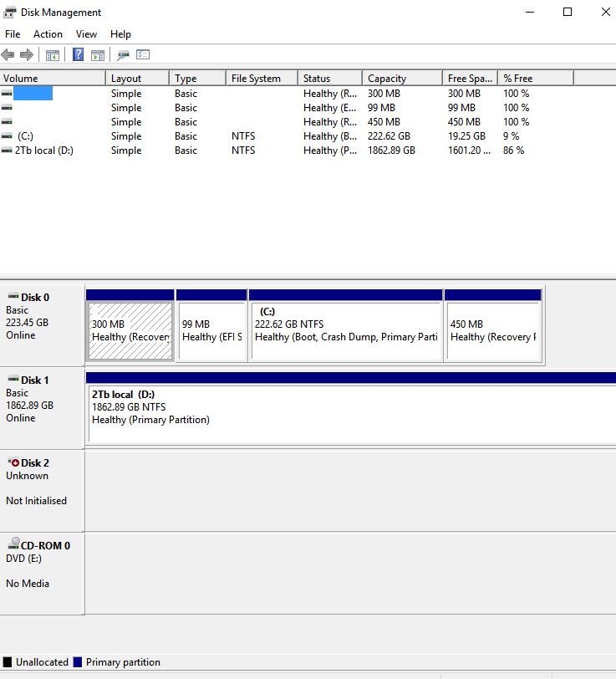
Task: Click 223.45 GB size under Disk 0
Action: pyautogui.click(x=27, y=323)
